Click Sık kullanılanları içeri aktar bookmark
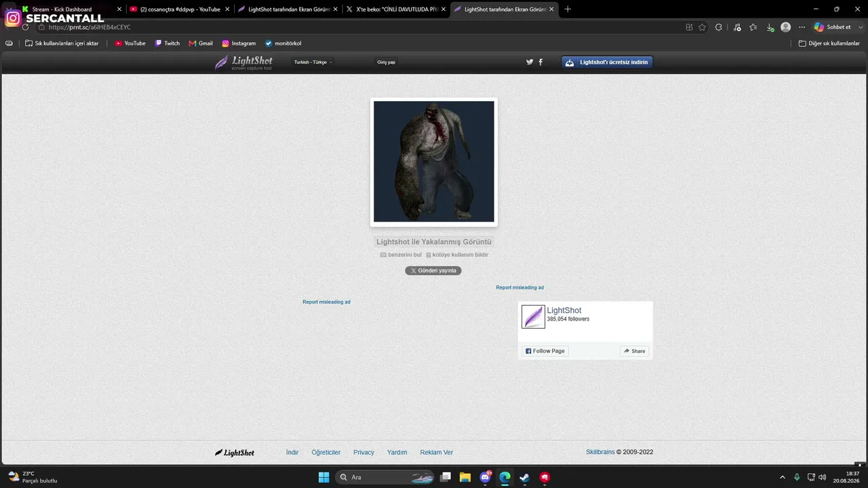This screenshot has width=868, height=488. [x=62, y=43]
